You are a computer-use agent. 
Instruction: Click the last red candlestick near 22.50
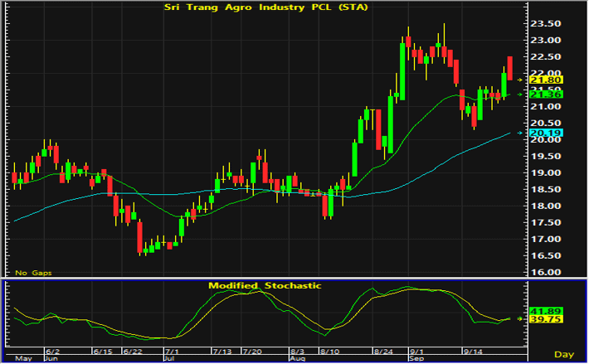(x=509, y=68)
